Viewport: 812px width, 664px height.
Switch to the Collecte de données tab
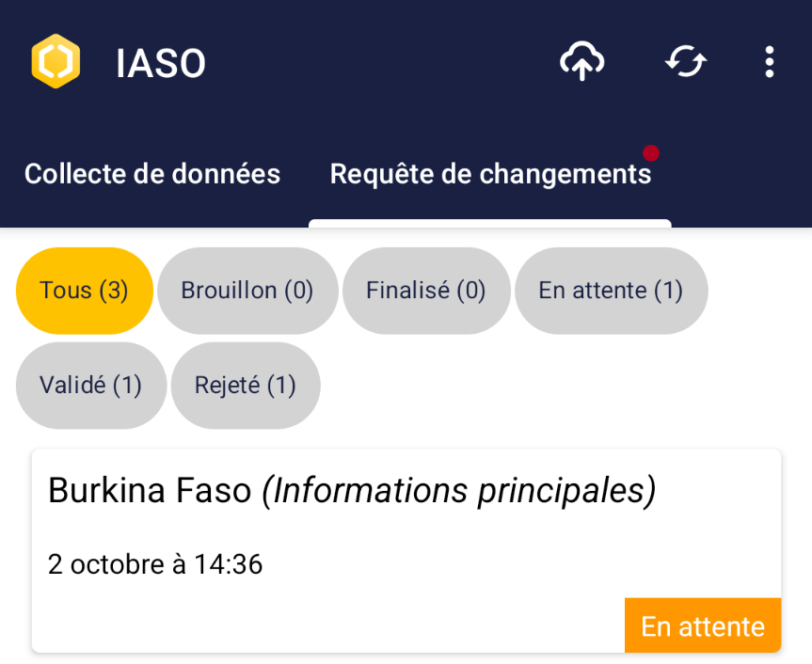[x=152, y=174]
